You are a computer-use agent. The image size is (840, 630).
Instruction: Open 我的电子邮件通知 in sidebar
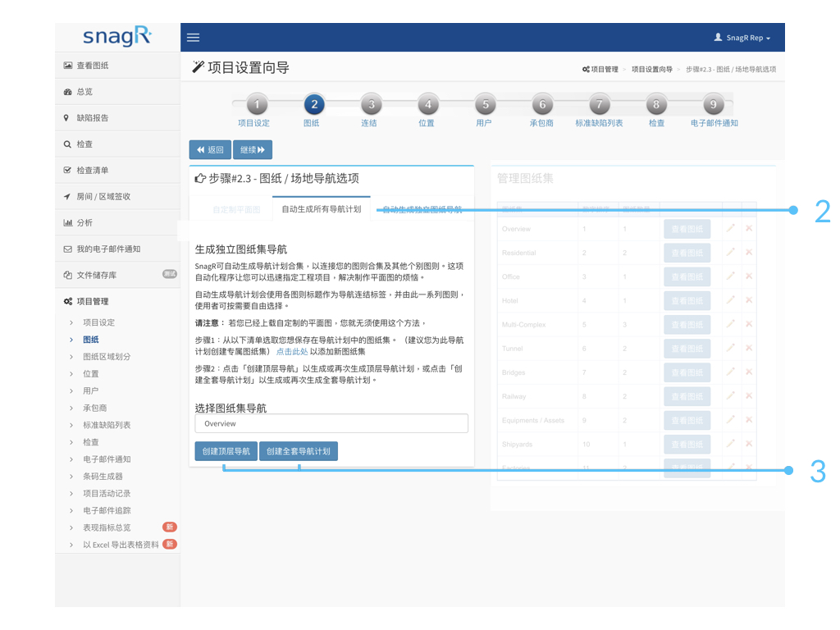[x=117, y=249]
